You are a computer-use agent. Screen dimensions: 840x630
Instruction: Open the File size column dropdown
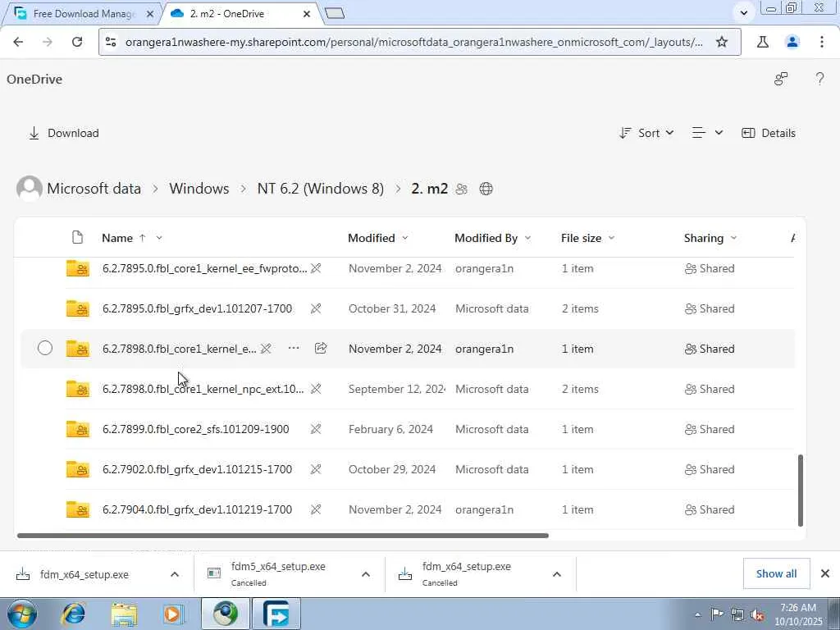tap(611, 238)
